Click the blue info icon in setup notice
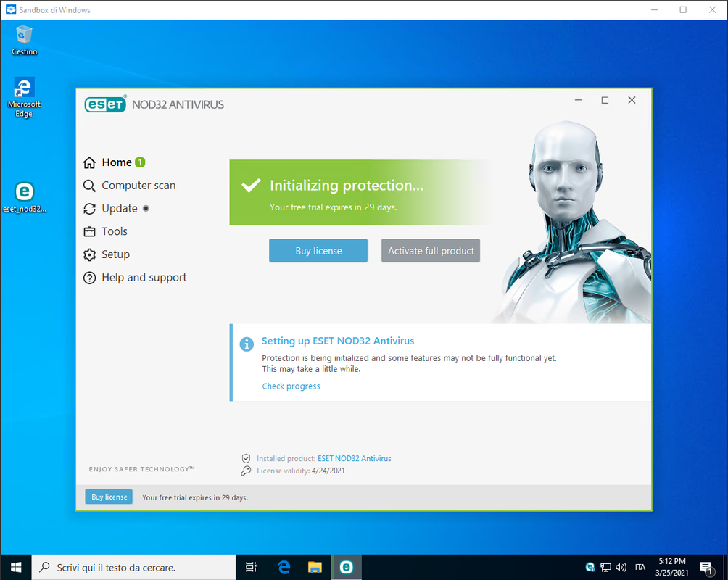Viewport: 728px width, 580px height. point(247,344)
